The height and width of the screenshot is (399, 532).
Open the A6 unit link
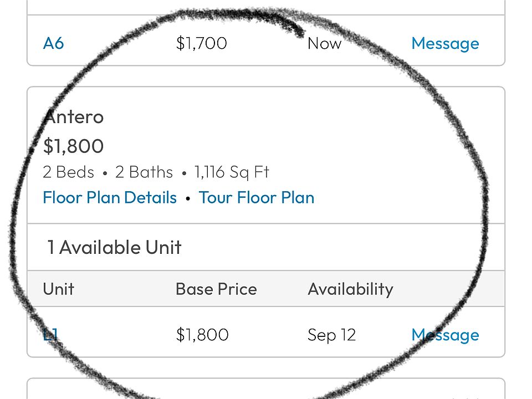[53, 43]
